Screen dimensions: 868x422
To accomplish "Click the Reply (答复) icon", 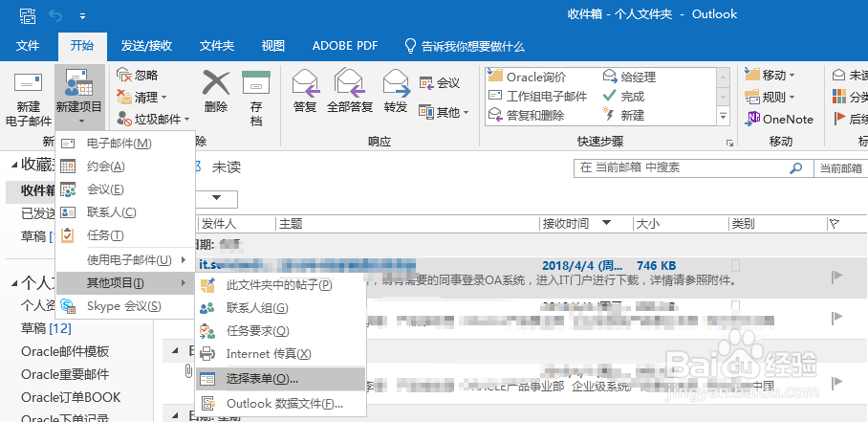I will [x=305, y=84].
